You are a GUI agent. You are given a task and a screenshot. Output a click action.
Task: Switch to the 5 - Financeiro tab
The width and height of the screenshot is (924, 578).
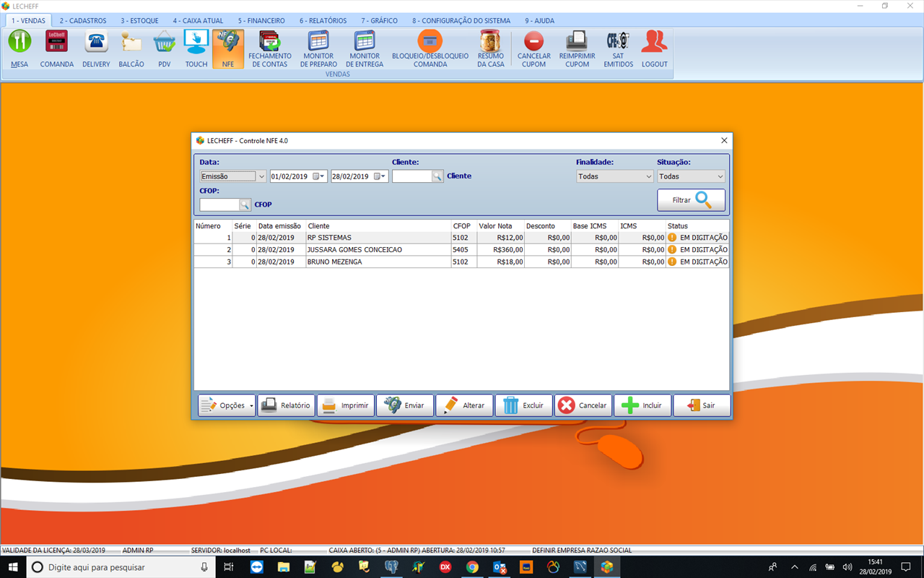(261, 21)
